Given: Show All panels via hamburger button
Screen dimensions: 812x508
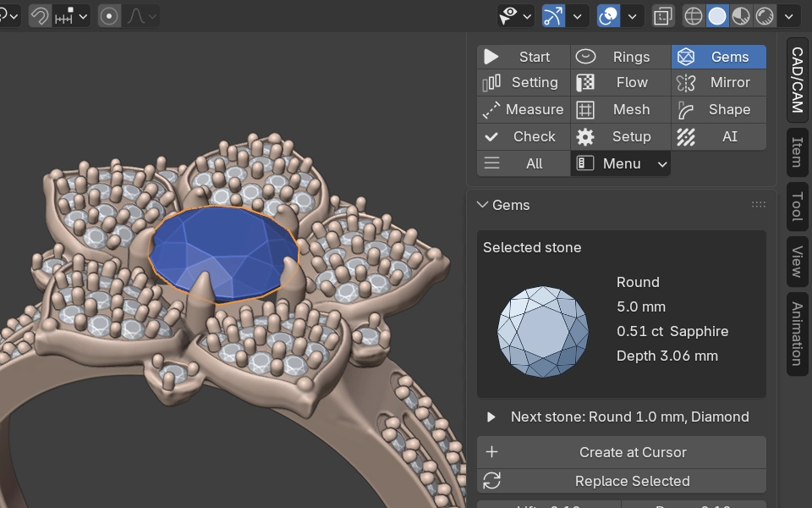Looking at the screenshot, I should click(x=523, y=163).
